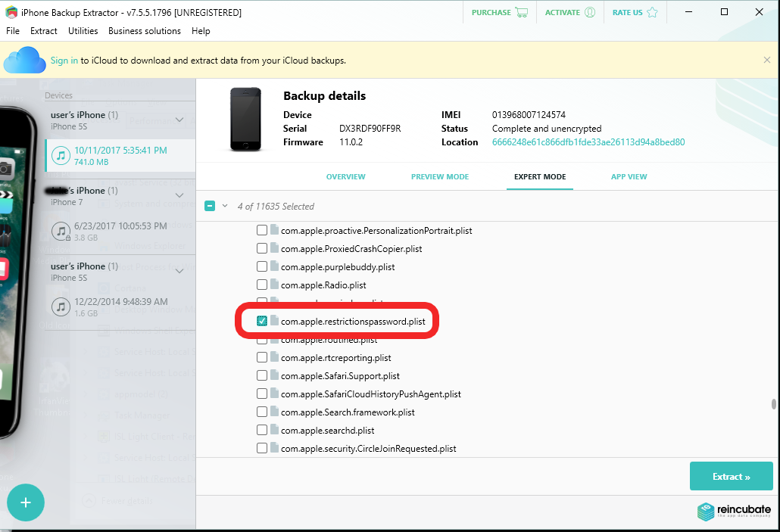780x532 pixels.
Task: Switch to the OVERVIEW tab
Action: 346,176
